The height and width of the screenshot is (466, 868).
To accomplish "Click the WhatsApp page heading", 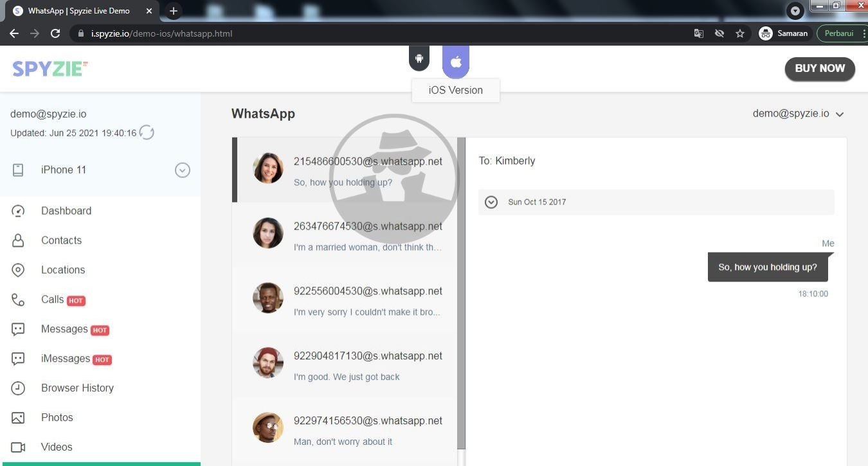I will [x=263, y=114].
